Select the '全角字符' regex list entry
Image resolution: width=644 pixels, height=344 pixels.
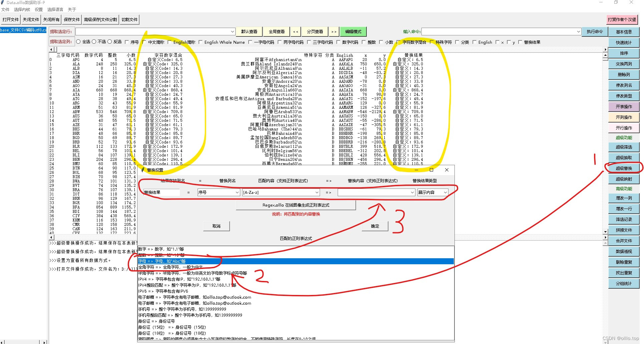pyautogui.click(x=296, y=267)
